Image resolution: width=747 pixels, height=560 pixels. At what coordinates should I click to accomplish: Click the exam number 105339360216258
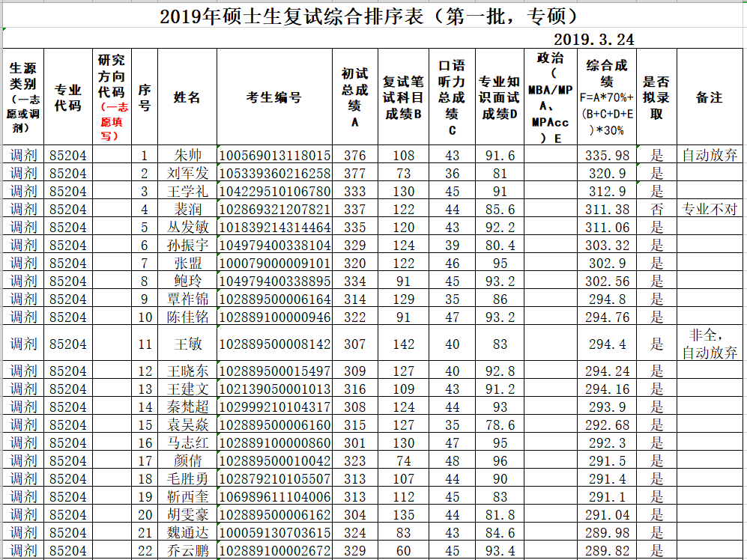click(274, 174)
